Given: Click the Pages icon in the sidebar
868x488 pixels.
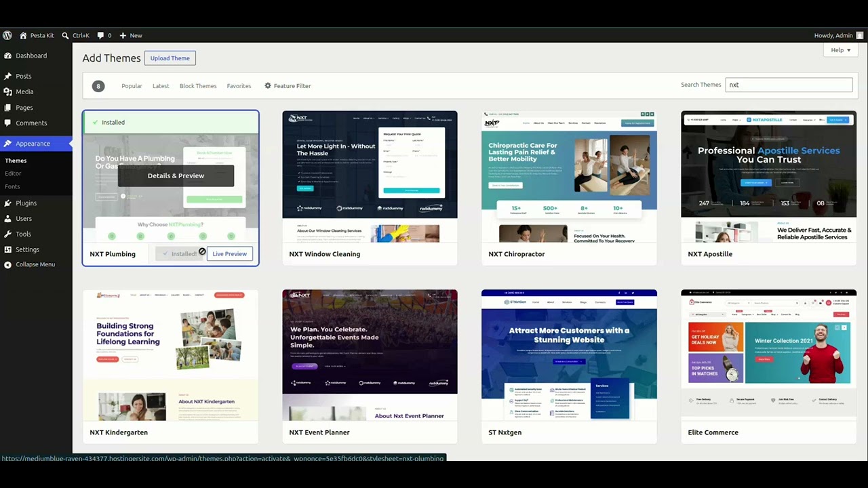Looking at the screenshot, I should pos(7,107).
